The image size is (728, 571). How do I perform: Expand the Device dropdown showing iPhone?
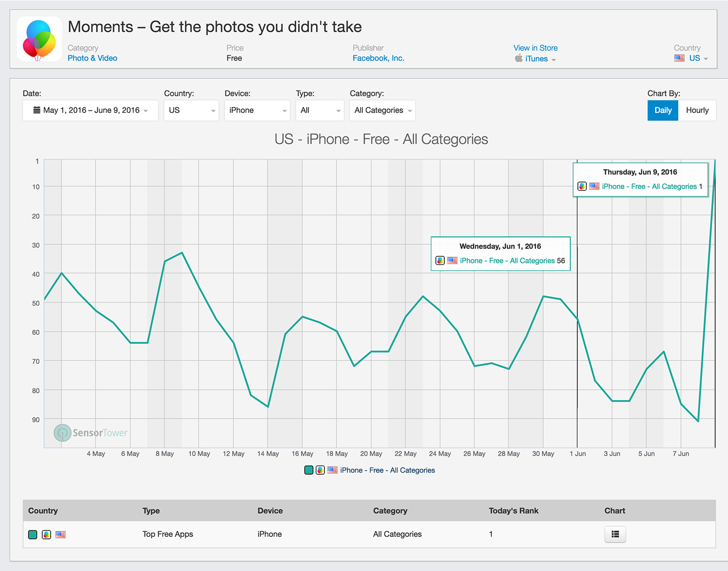point(257,110)
